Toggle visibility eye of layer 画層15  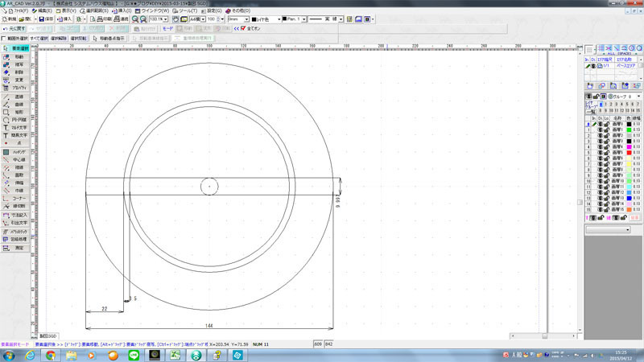coord(600,209)
